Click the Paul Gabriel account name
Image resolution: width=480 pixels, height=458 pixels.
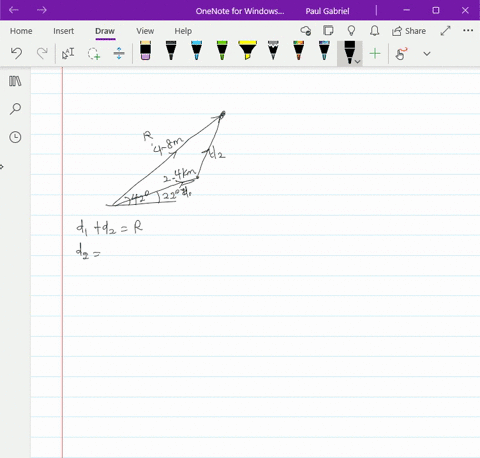click(327, 11)
